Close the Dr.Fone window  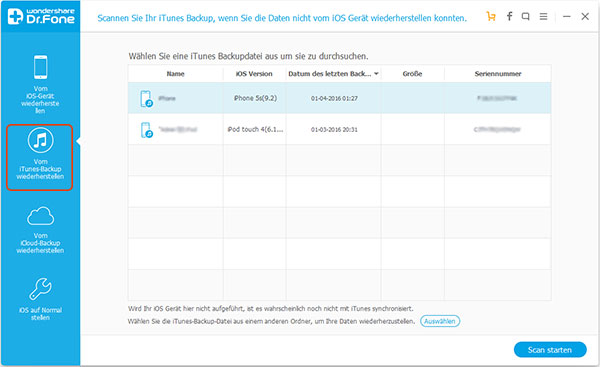click(x=585, y=16)
